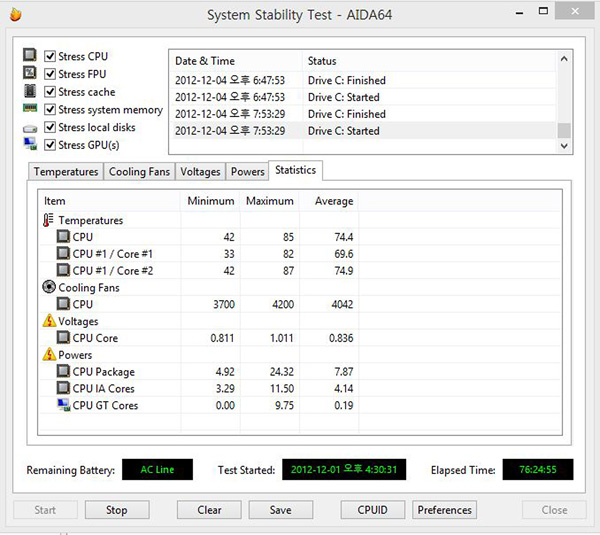Click the CPU fan average value 4042
Viewport: 600px width, 535px height.
[342, 304]
